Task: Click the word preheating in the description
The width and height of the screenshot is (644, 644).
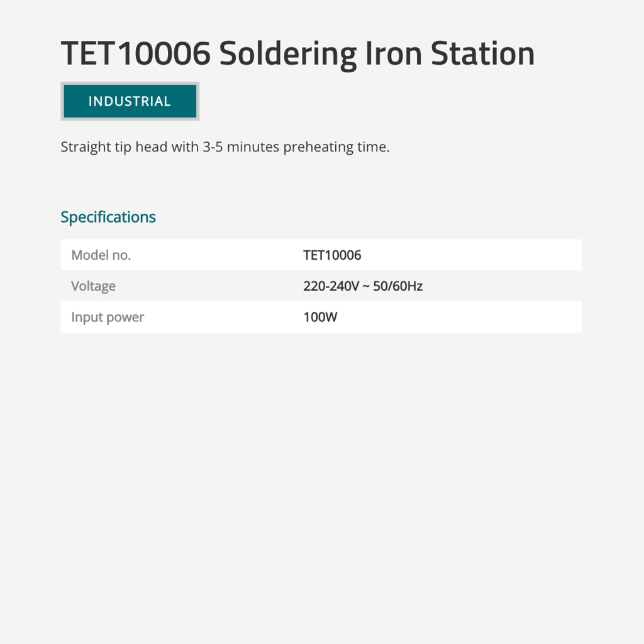Action: pos(318,147)
